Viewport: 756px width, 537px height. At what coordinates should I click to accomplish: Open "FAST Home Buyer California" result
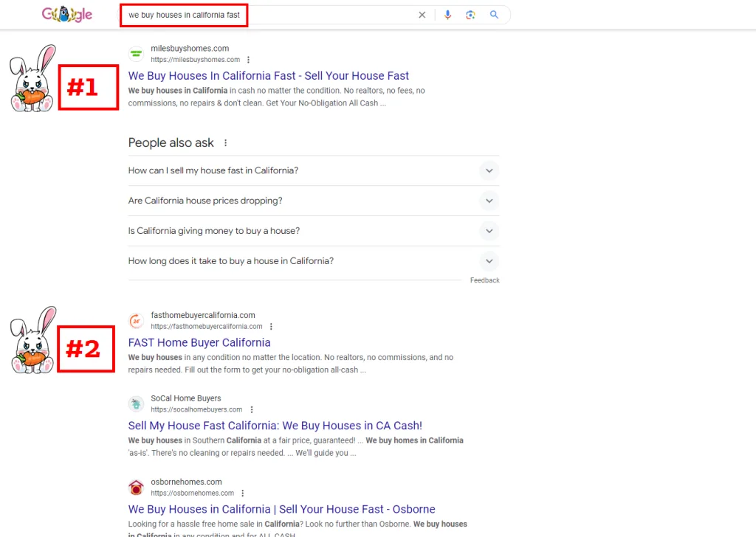(x=199, y=343)
